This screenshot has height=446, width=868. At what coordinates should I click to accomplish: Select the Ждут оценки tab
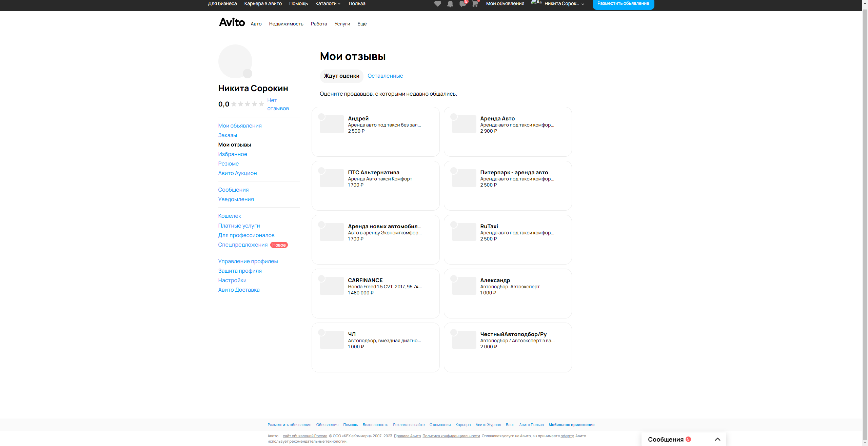(341, 76)
